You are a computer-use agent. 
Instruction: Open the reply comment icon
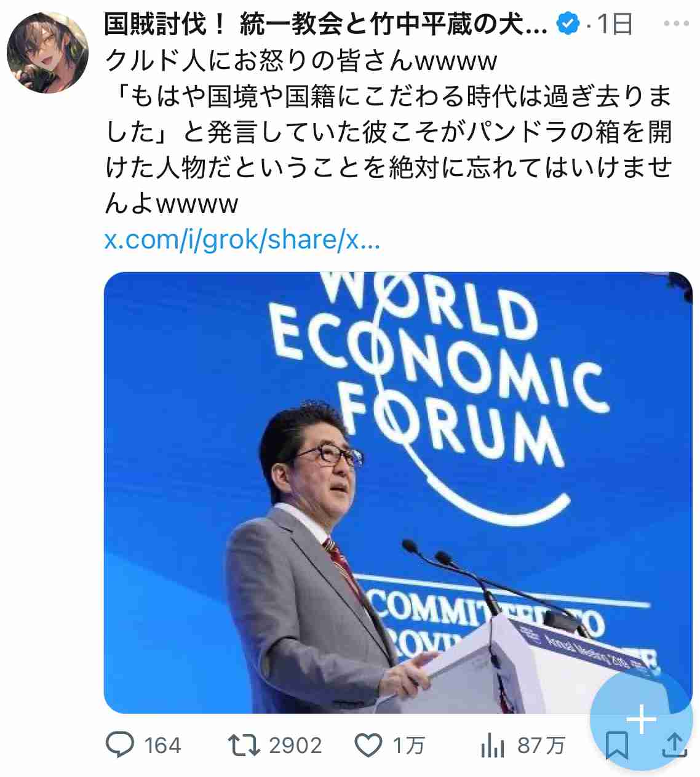click(x=119, y=745)
